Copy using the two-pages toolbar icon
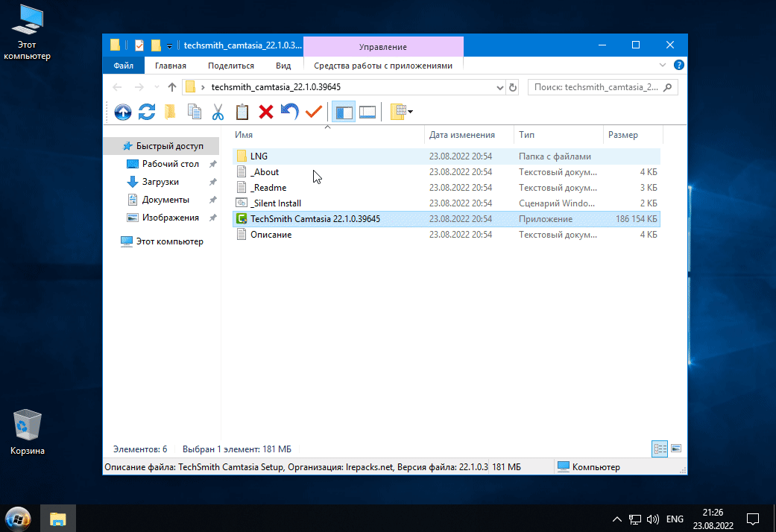The image size is (776, 532). point(194,112)
